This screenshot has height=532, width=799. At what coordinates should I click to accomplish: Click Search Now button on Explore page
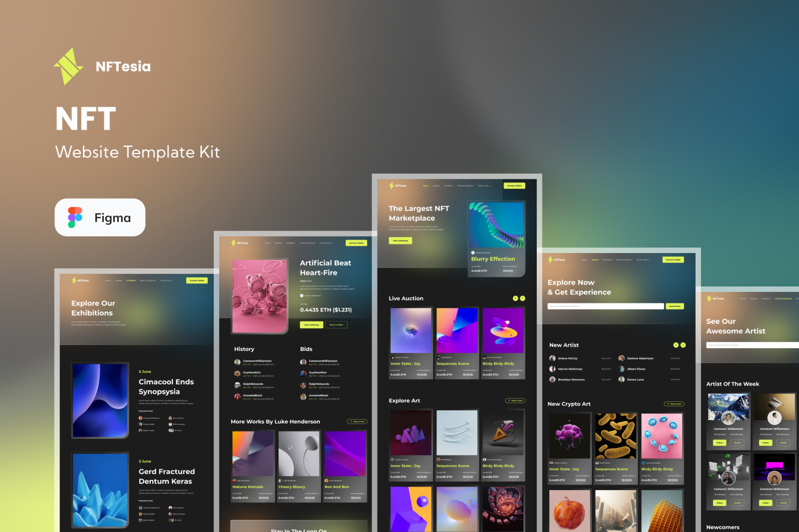(x=675, y=306)
